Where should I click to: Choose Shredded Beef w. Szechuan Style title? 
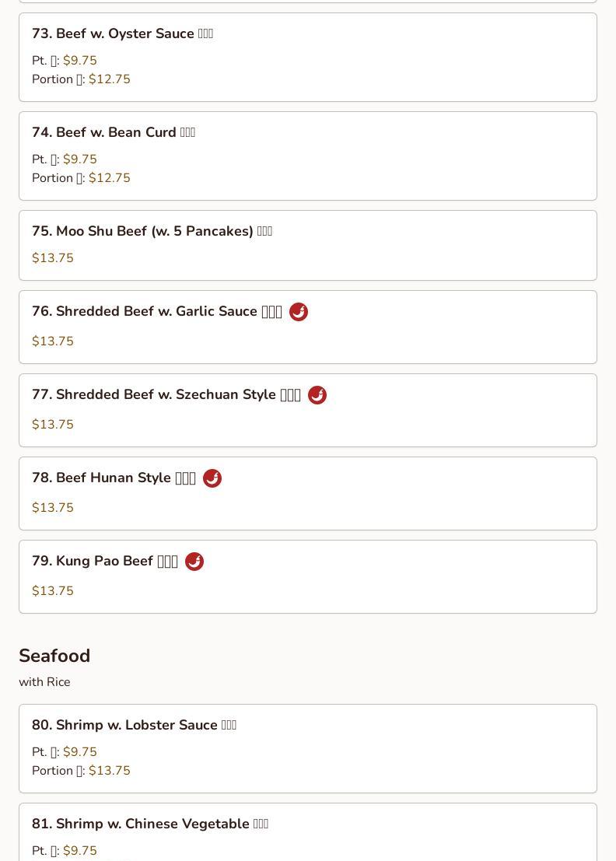pyautogui.click(x=166, y=395)
